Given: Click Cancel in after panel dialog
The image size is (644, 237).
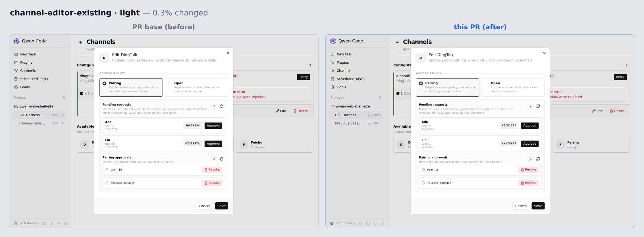Looking at the screenshot, I should (x=521, y=206).
